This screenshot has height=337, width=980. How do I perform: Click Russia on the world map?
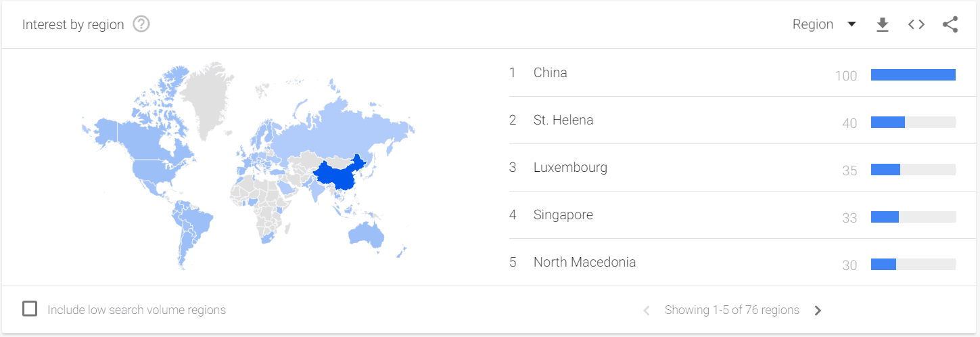pyautogui.click(x=338, y=129)
